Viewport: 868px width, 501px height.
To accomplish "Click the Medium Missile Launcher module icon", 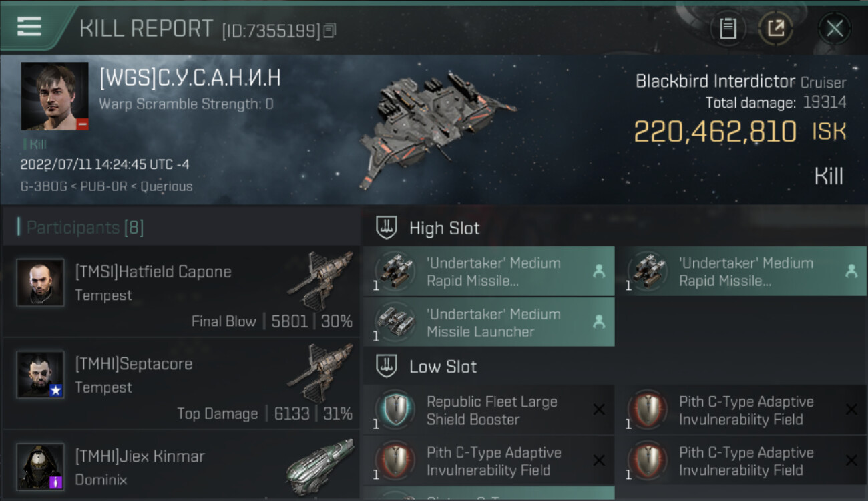I will click(395, 322).
